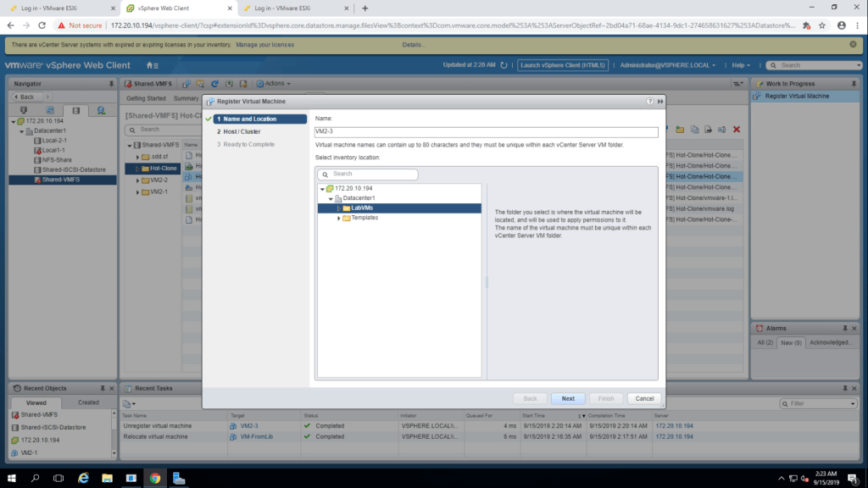Viewport: 868px width, 488px height.
Task: Refresh the vSphere Web Client view
Action: 504,65
